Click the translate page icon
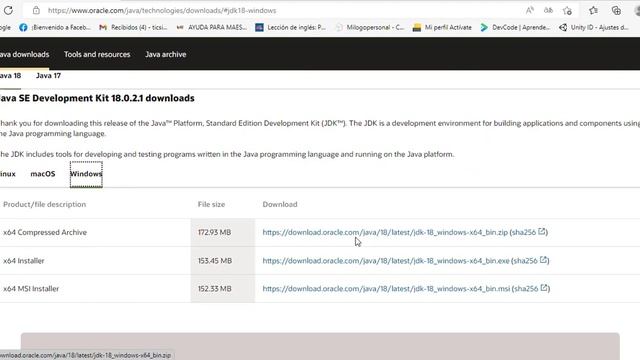 click(548, 10)
